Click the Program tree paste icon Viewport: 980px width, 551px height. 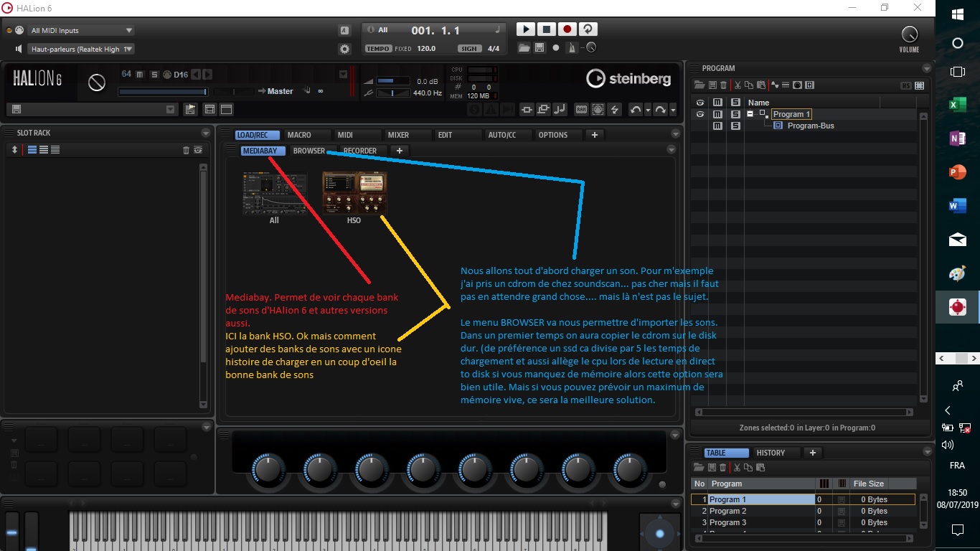click(760, 85)
